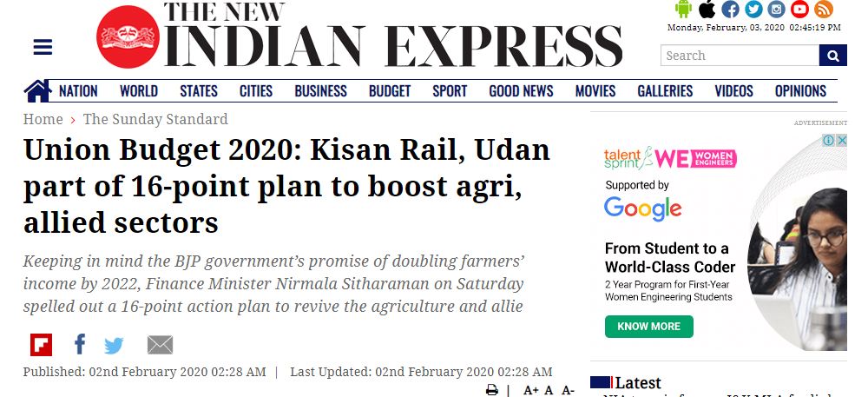Print the article using printer icon
Screen dimensions: 868x397
pyautogui.click(x=491, y=390)
